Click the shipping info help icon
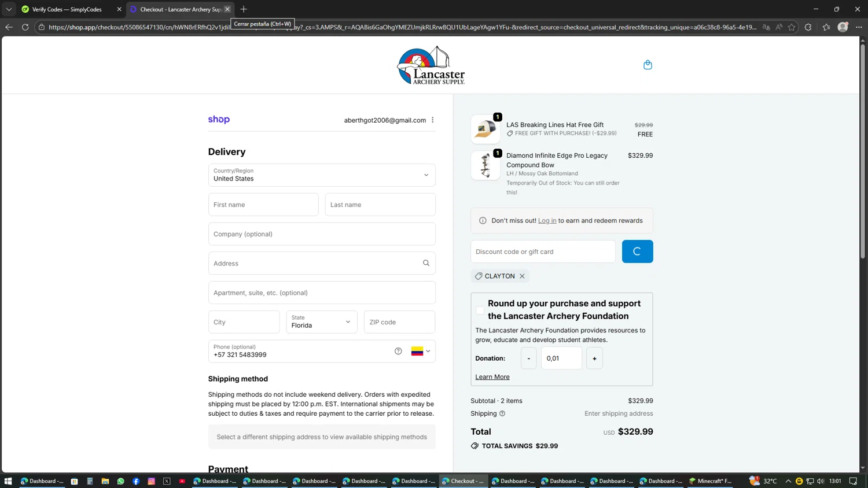This screenshot has width=868, height=488. [x=502, y=413]
